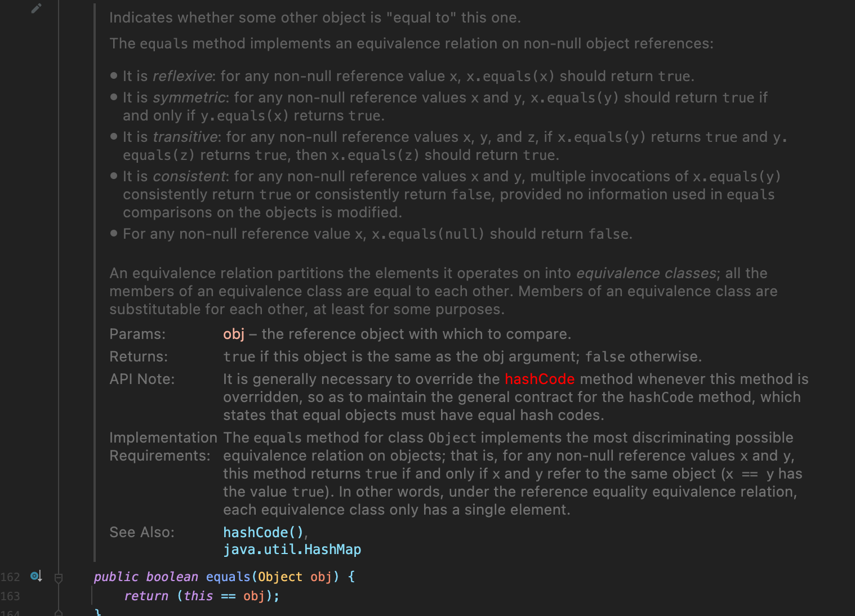Click line number 163 in the gutter
855x616 pixels.
[x=11, y=596]
